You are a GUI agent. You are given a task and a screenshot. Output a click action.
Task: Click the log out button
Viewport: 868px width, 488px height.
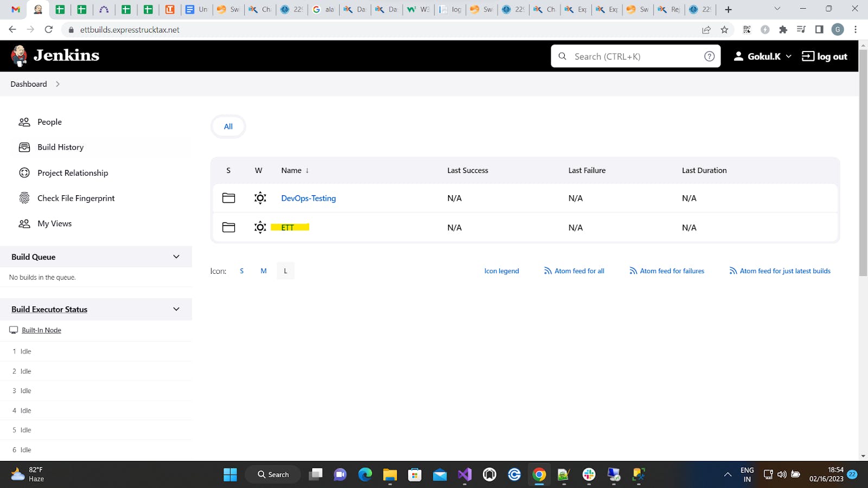tap(825, 56)
